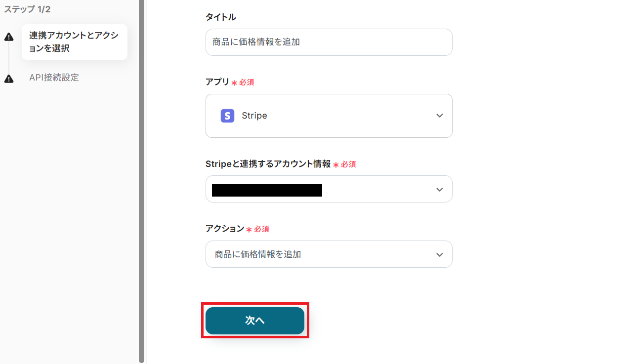Click the ステップ 1/2 heading
The image size is (627, 364).
coord(27,9)
